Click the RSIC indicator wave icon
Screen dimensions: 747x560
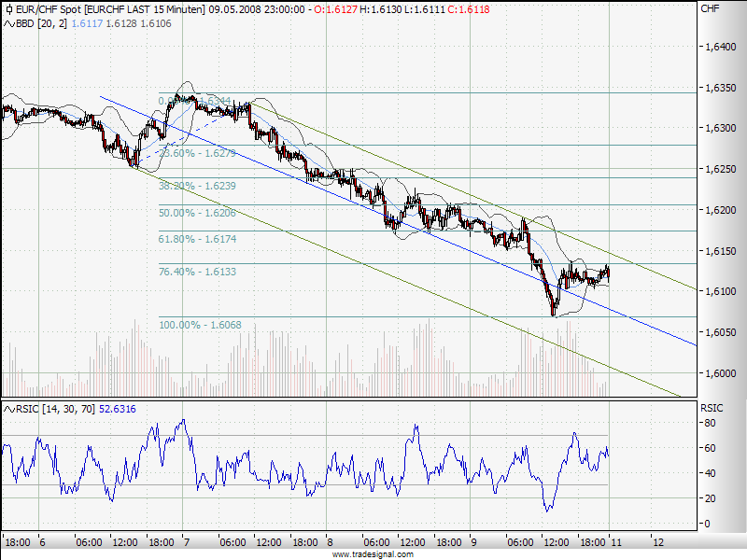[x=9, y=409]
